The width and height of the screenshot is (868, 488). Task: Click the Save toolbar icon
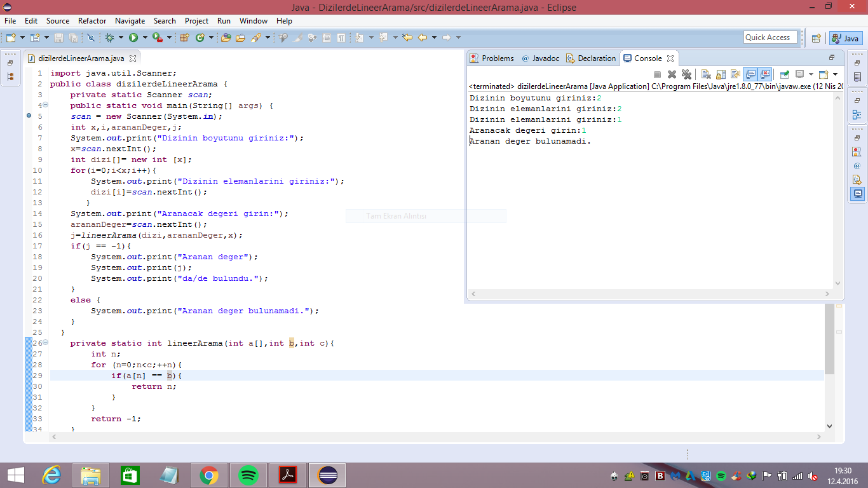pyautogui.click(x=58, y=37)
